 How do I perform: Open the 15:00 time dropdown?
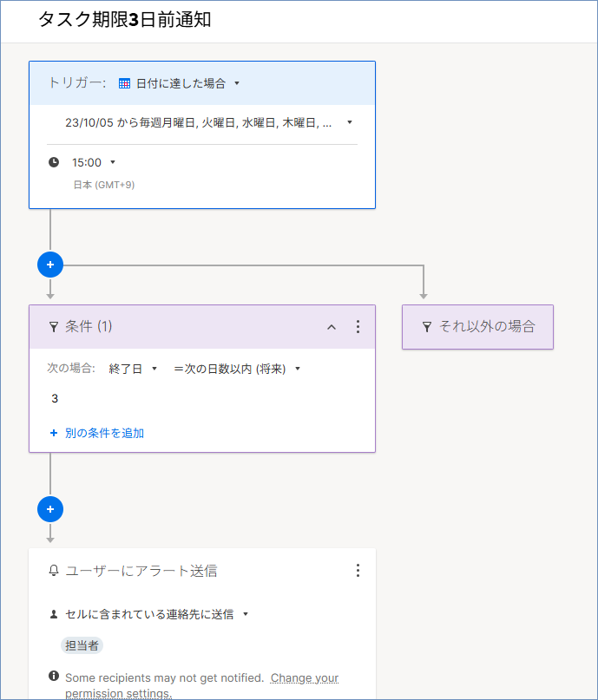click(x=94, y=162)
